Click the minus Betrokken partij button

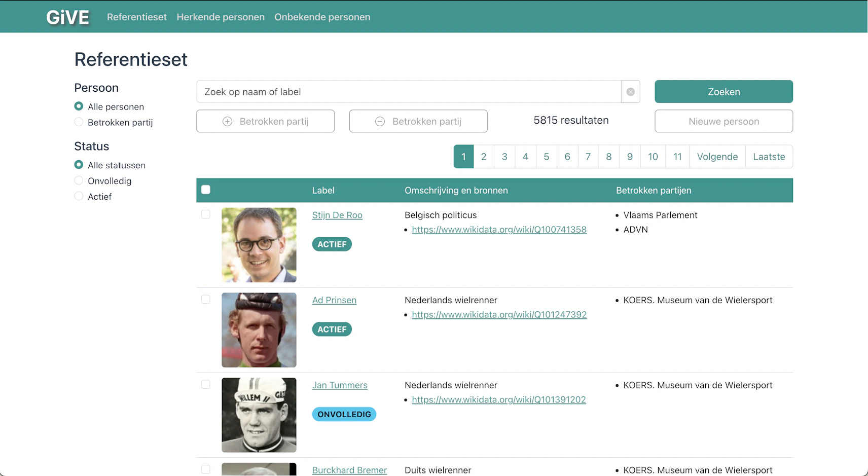[x=418, y=121]
